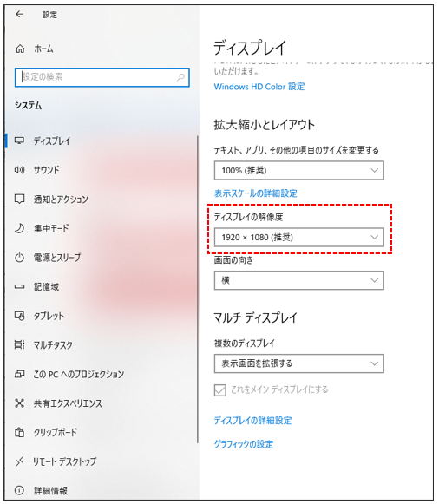Open the 表示スケールの詳細設定 link
This screenshot has width=439, height=504.
pos(255,193)
